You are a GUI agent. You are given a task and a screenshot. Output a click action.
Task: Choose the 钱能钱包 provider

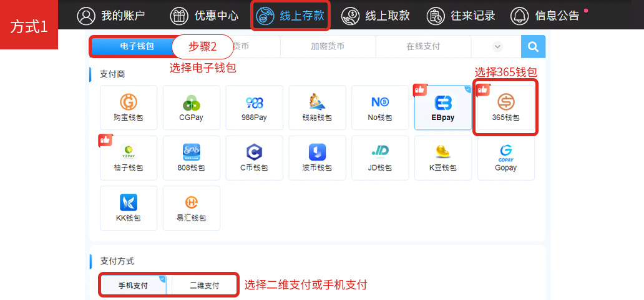click(x=317, y=108)
